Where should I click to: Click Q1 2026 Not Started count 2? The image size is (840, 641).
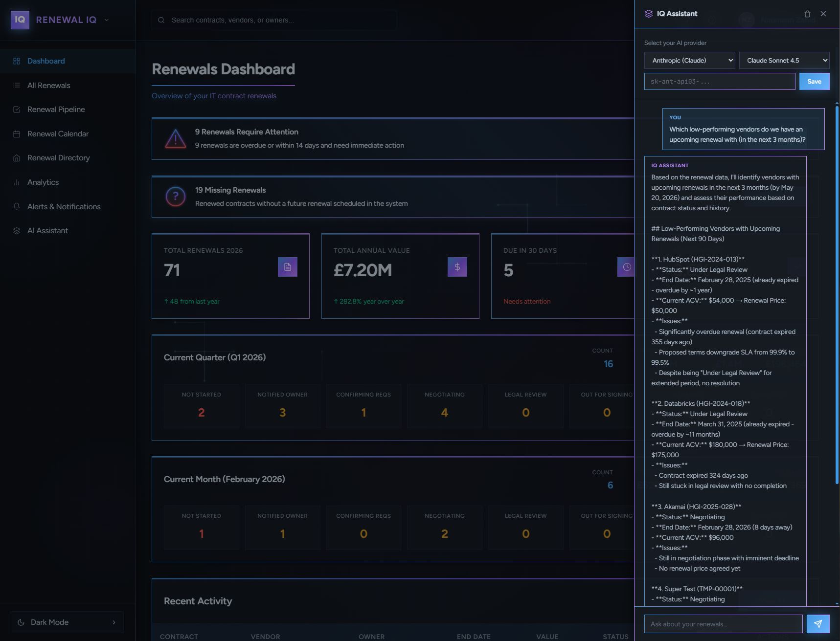coord(201,413)
